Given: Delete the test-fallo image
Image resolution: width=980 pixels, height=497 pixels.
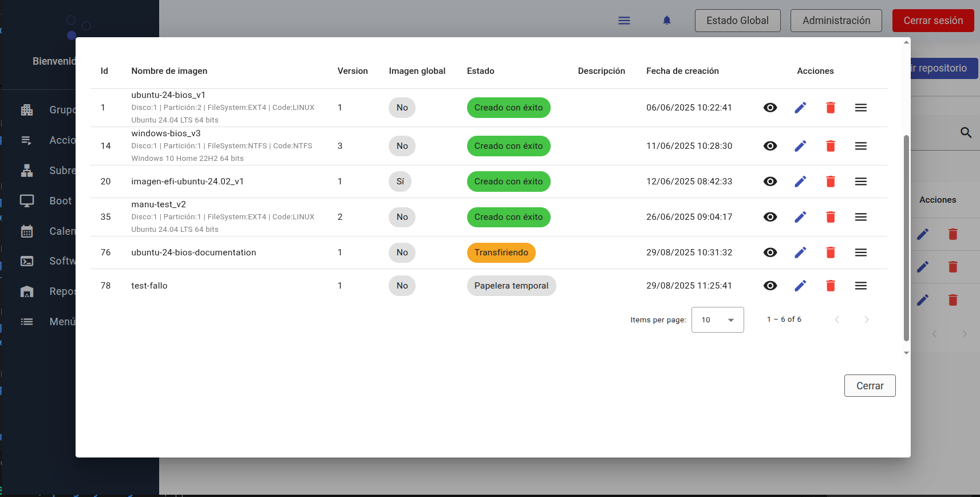Looking at the screenshot, I should point(830,286).
